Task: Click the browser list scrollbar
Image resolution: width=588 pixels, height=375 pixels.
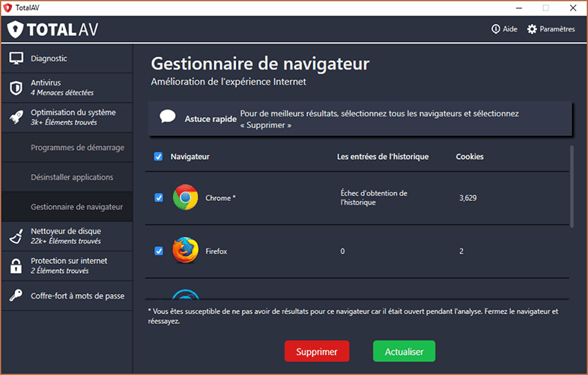Action: coord(572,187)
